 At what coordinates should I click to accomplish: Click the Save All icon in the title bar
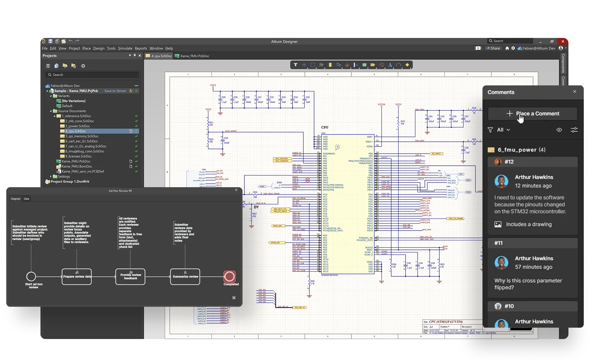pos(57,41)
